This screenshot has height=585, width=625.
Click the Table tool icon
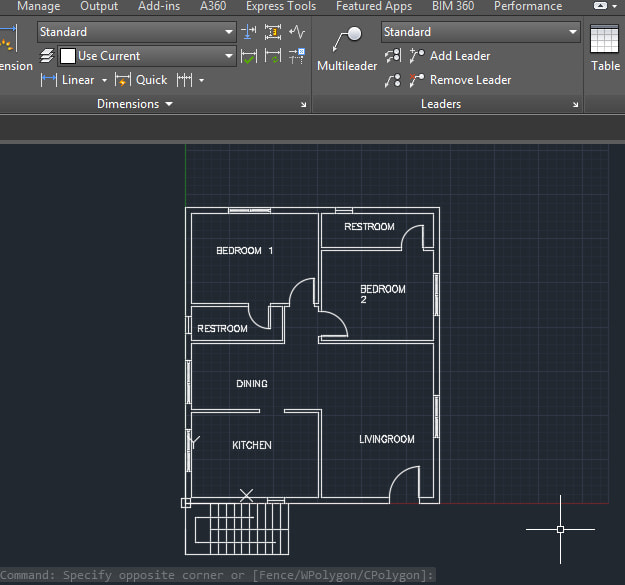click(x=604, y=41)
